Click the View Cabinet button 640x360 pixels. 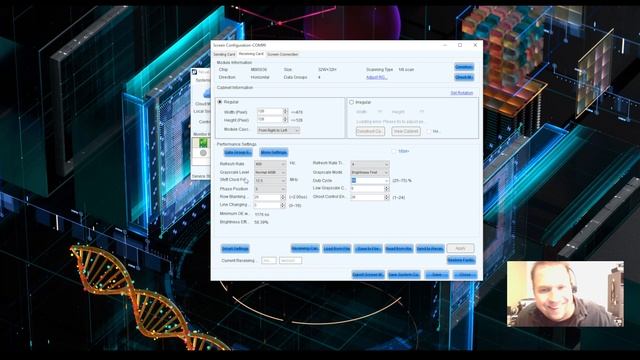[406, 131]
